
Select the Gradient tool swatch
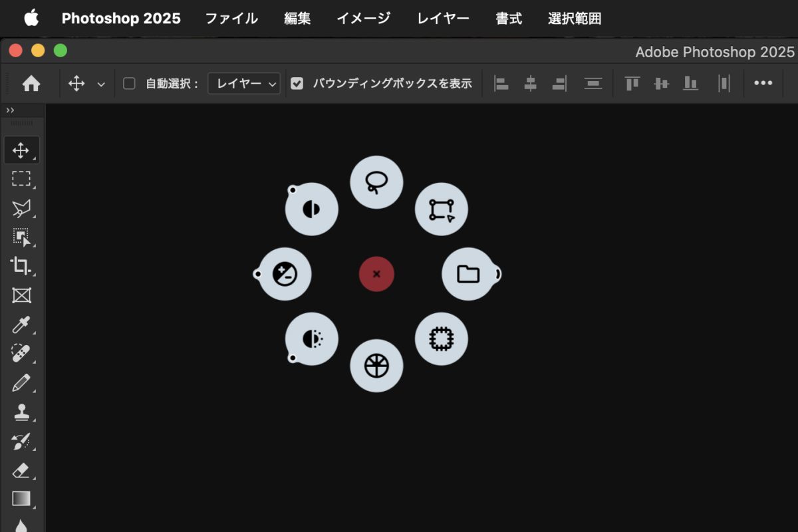[x=21, y=499]
